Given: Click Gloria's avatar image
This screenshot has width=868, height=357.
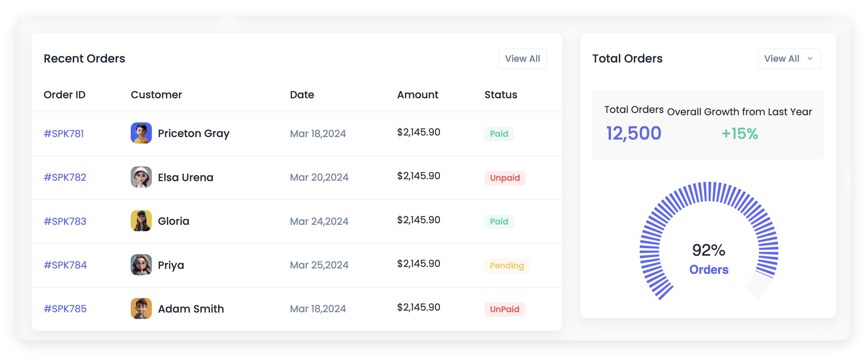Looking at the screenshot, I should (141, 221).
